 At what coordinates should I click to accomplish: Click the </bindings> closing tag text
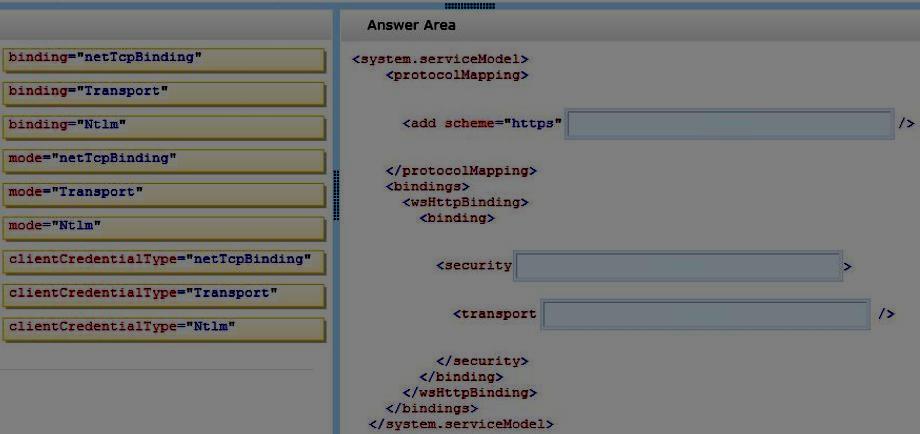click(432, 408)
